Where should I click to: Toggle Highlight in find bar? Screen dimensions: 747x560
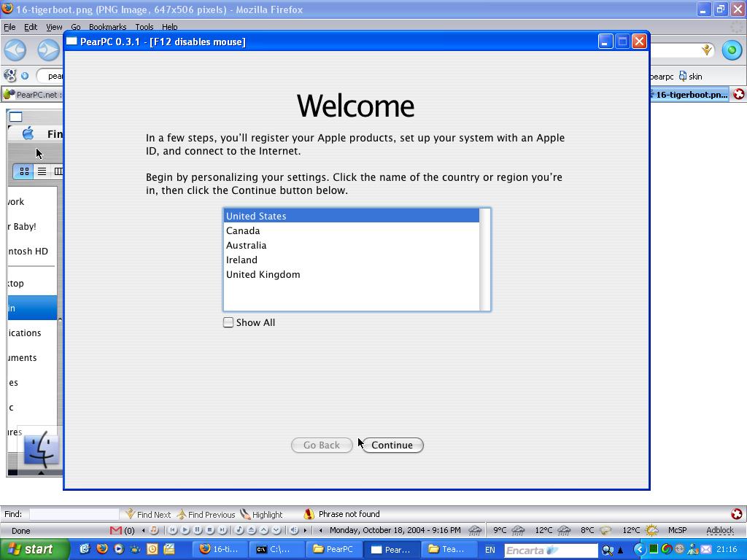click(x=261, y=514)
